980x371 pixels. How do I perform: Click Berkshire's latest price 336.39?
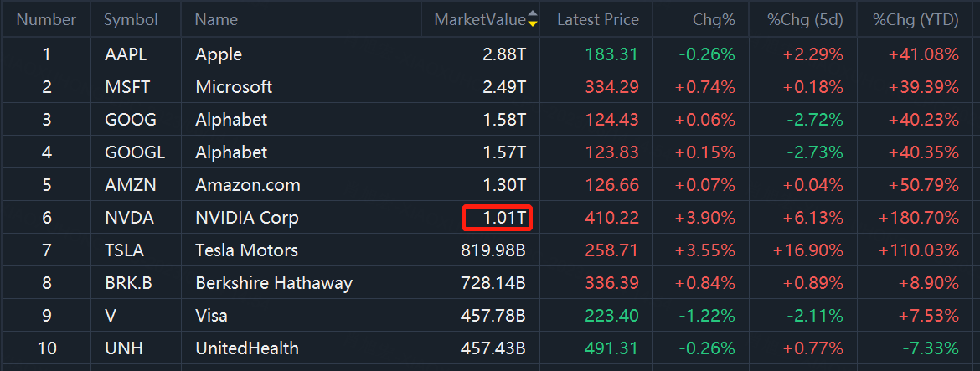pos(612,283)
